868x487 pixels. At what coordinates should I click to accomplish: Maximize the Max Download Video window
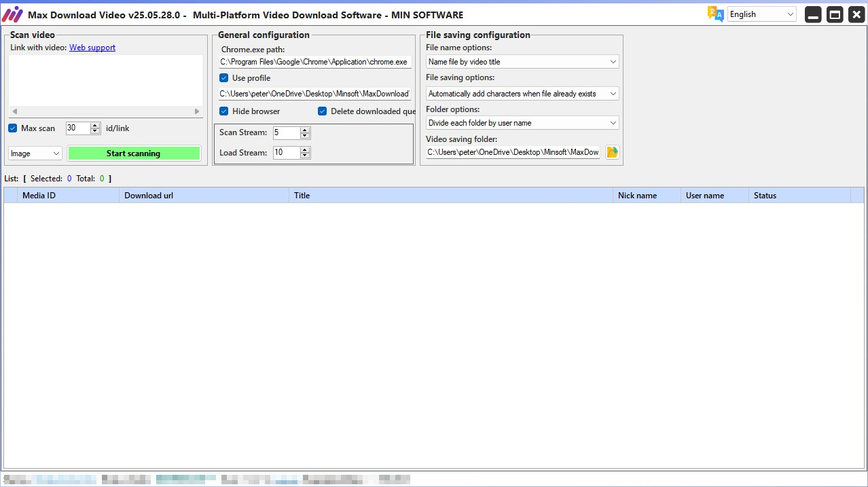(835, 14)
